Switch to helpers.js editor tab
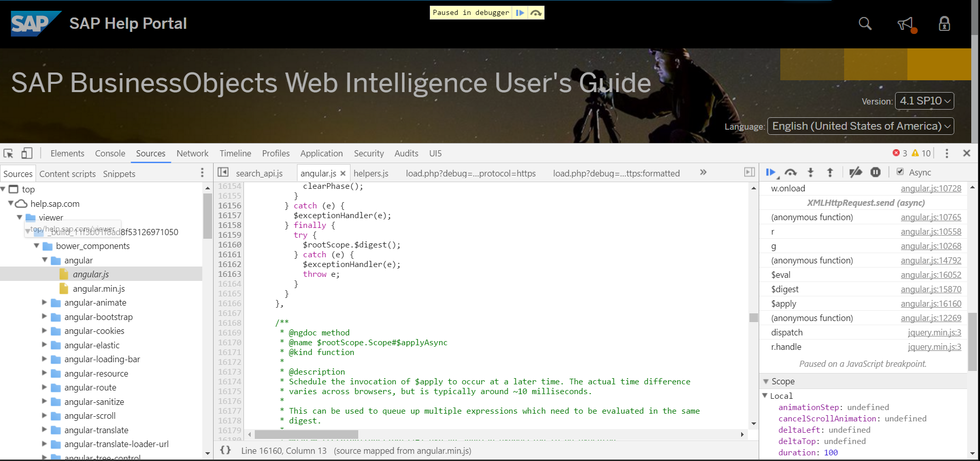Image resolution: width=980 pixels, height=461 pixels. (x=371, y=173)
